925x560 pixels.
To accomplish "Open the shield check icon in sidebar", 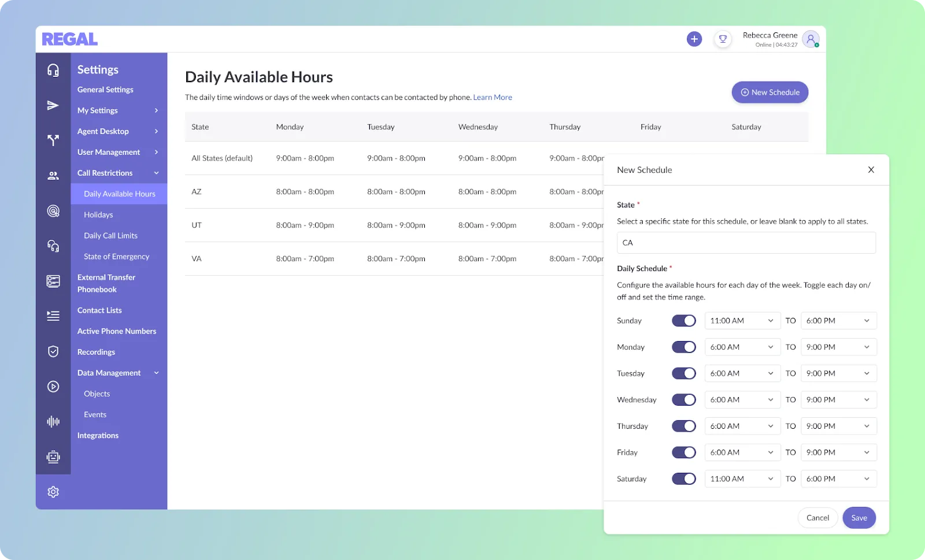I will coord(53,351).
